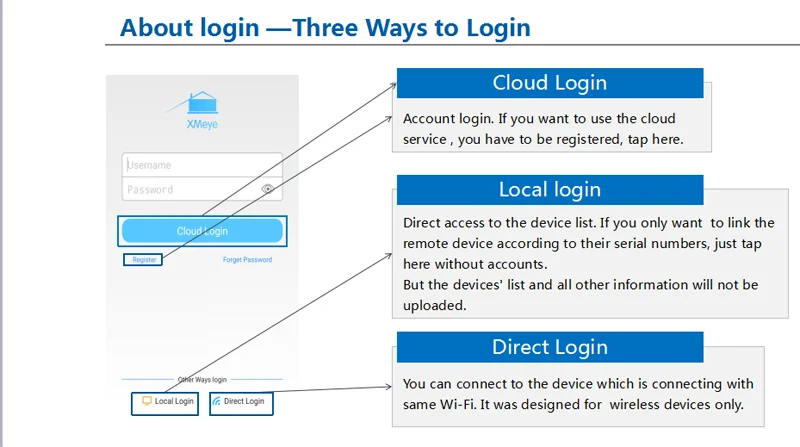Image resolution: width=800 pixels, height=447 pixels.
Task: Open the Register link
Action: [x=143, y=260]
